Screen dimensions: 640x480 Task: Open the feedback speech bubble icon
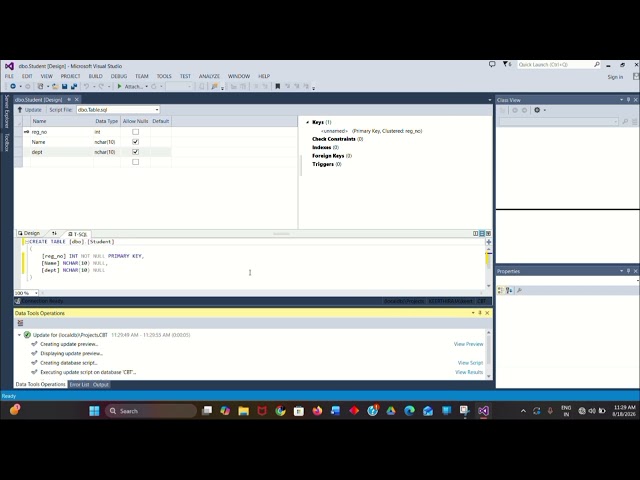[x=492, y=64]
